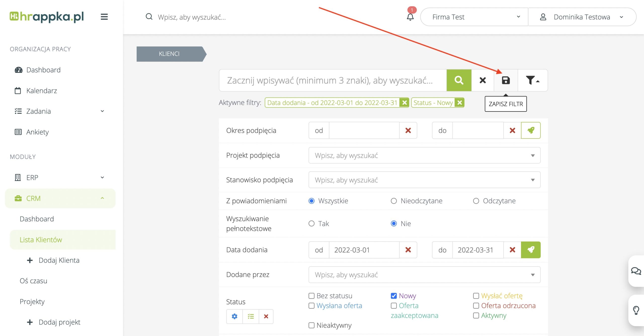Screen dimensions: 644x336
Task: Open the blue gear icon under Status
Action: point(234,316)
